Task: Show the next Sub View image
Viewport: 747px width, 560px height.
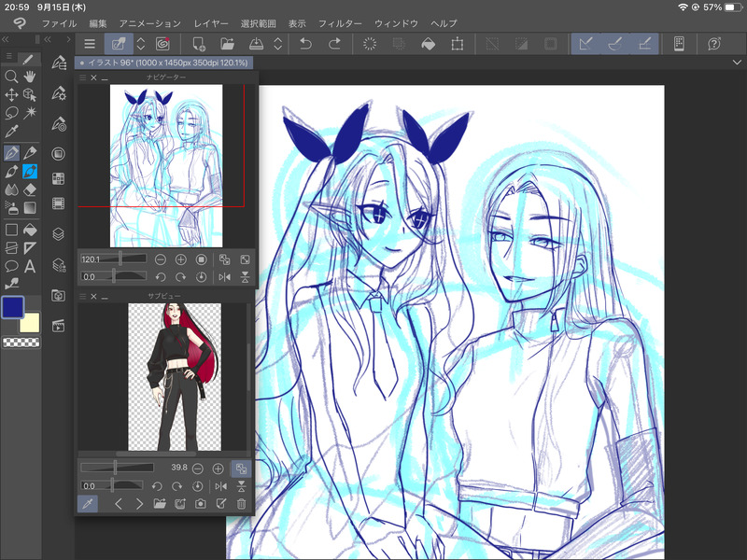Action: pos(139,503)
